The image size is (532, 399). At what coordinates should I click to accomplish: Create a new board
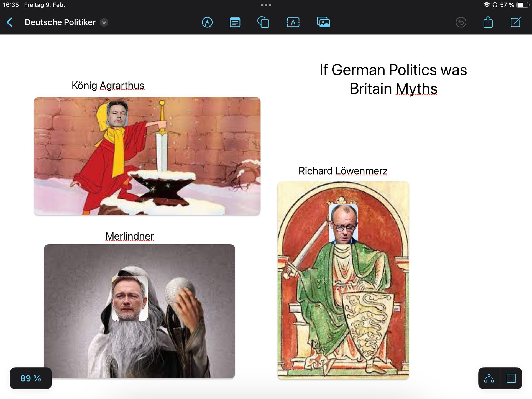516,22
